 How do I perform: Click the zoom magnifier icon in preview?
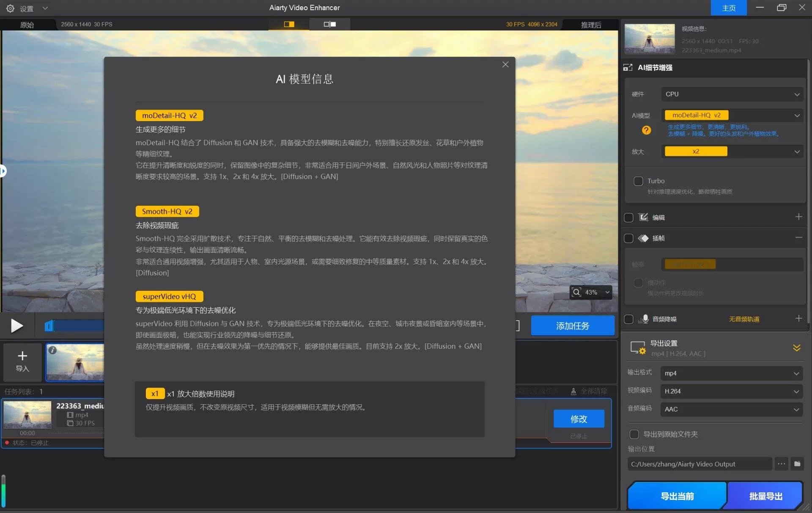pos(576,292)
